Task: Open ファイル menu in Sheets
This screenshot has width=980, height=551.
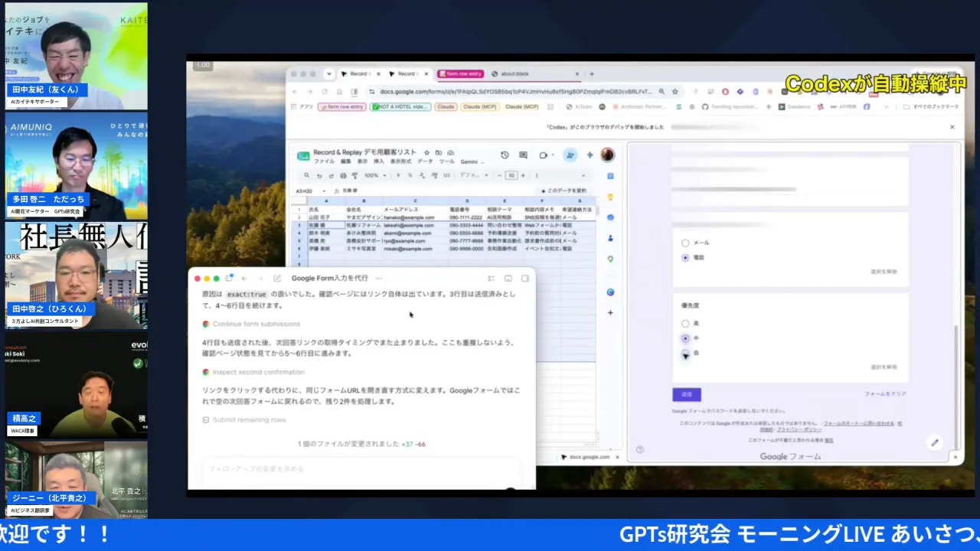Action: pyautogui.click(x=324, y=161)
